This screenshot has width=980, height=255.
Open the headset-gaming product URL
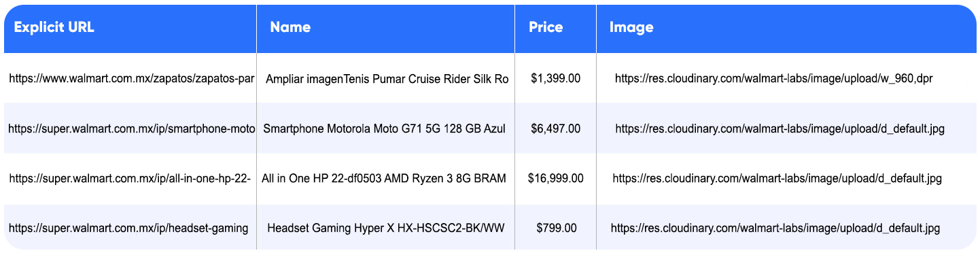point(128,228)
